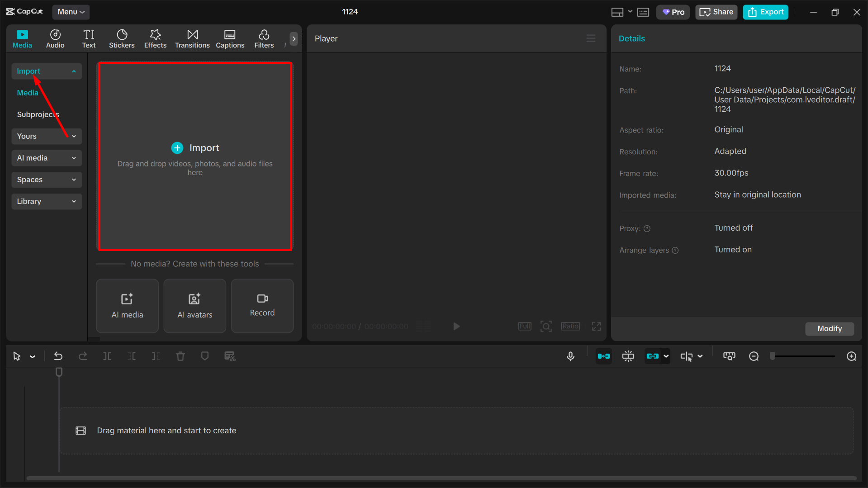Open the Spaces dropdown

46,180
